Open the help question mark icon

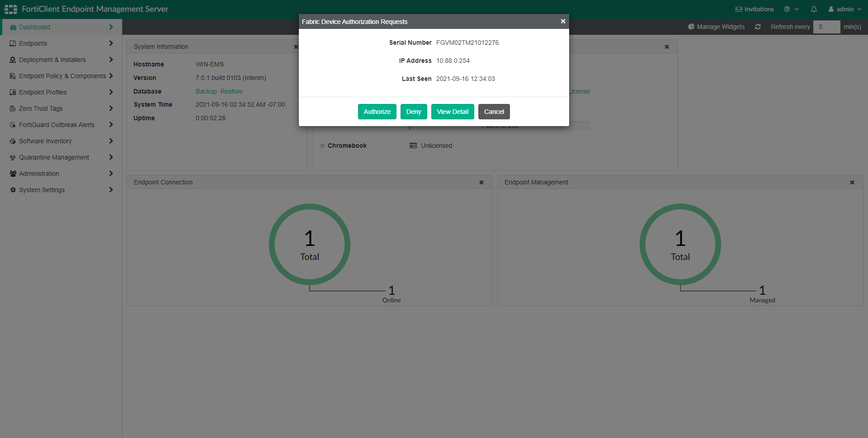tap(787, 9)
